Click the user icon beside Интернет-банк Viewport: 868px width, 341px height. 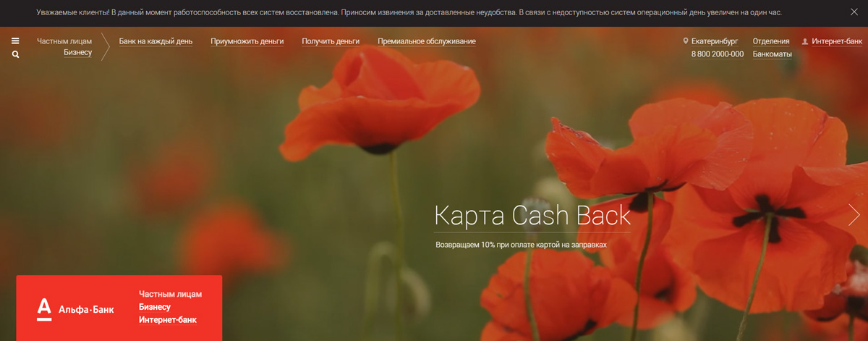point(805,42)
